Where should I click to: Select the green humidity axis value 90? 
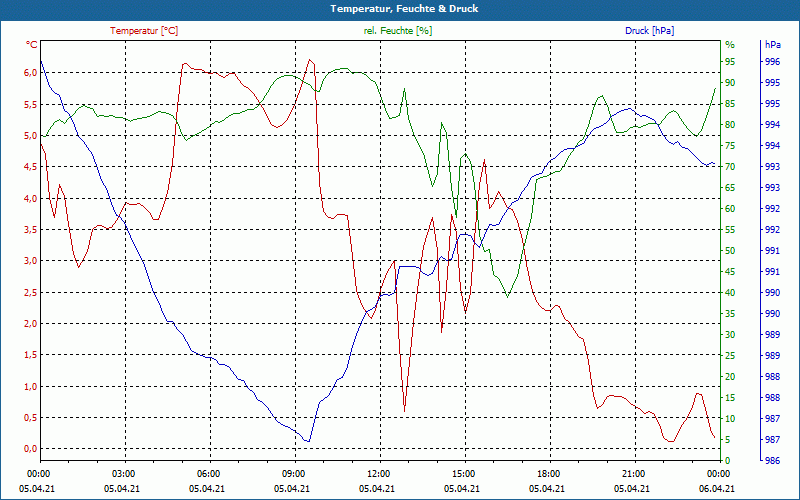coord(730,83)
